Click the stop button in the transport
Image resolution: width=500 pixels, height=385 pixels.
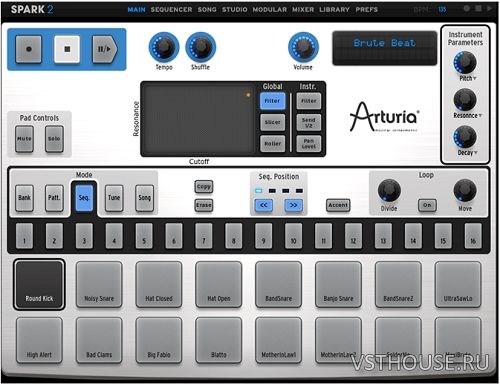[67, 49]
